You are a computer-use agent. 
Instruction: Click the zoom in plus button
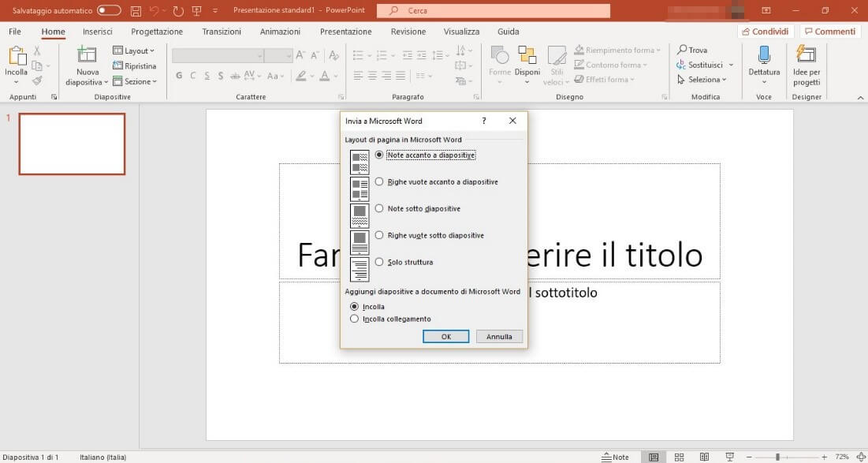point(825,457)
